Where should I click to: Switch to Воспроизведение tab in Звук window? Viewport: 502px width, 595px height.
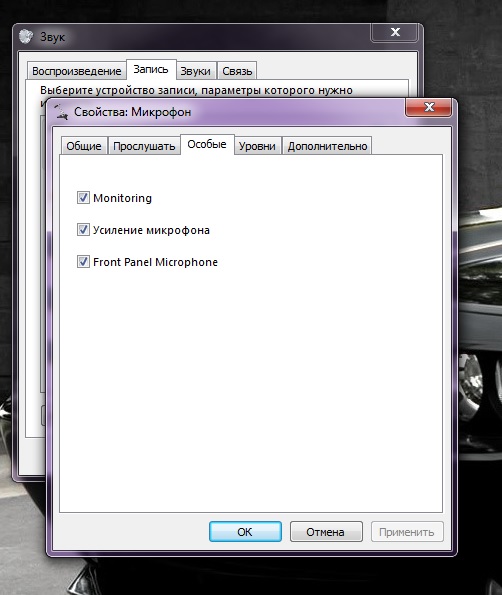[x=77, y=71]
